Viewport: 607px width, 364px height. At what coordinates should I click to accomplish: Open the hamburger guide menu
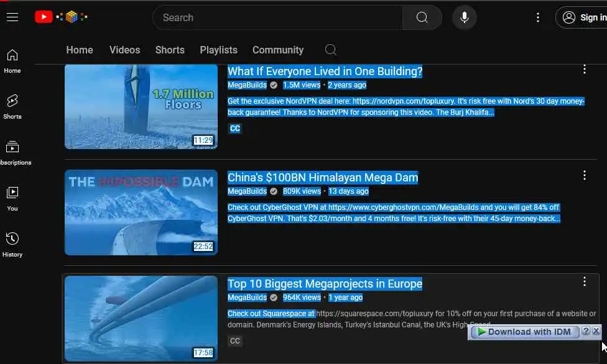click(x=12, y=17)
